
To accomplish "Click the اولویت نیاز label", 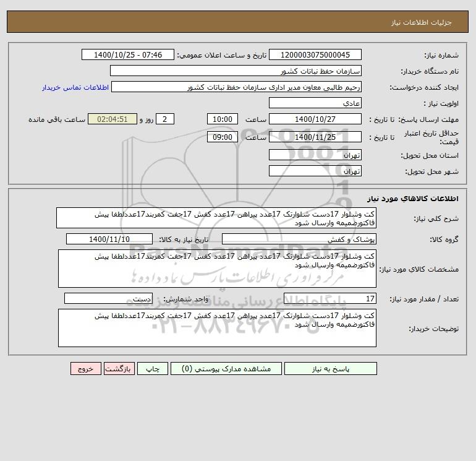I will click(441, 103).
